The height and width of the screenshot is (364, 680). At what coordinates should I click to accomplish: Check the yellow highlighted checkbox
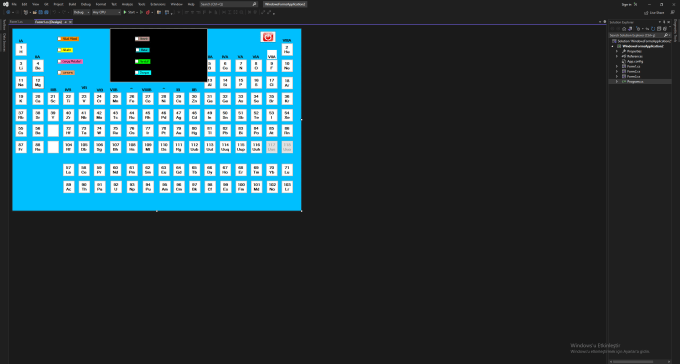(59, 50)
